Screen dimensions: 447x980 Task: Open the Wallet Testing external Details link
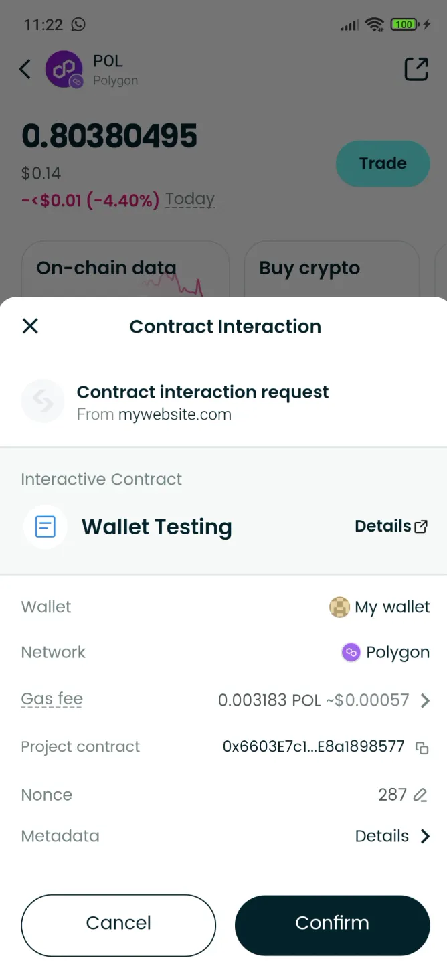click(x=392, y=526)
